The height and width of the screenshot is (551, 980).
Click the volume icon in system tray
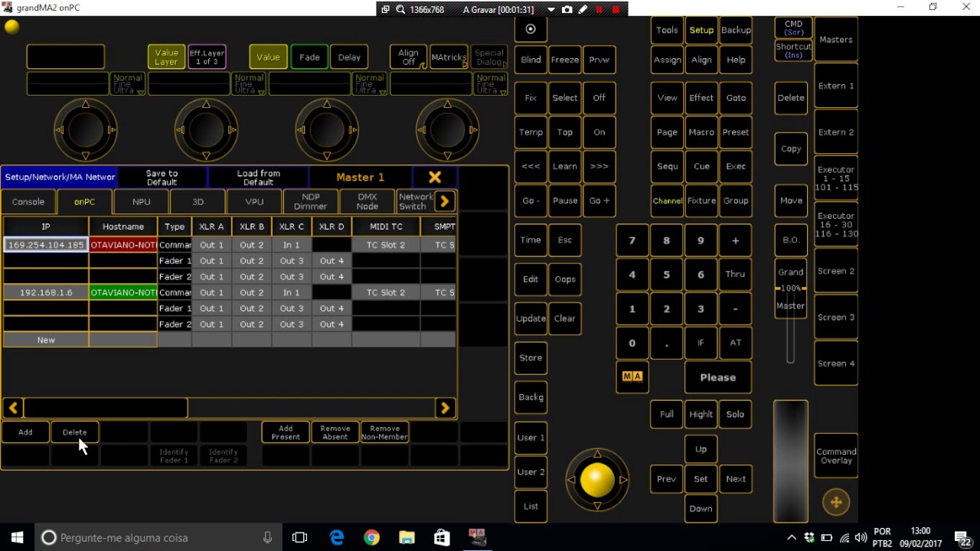(x=860, y=538)
